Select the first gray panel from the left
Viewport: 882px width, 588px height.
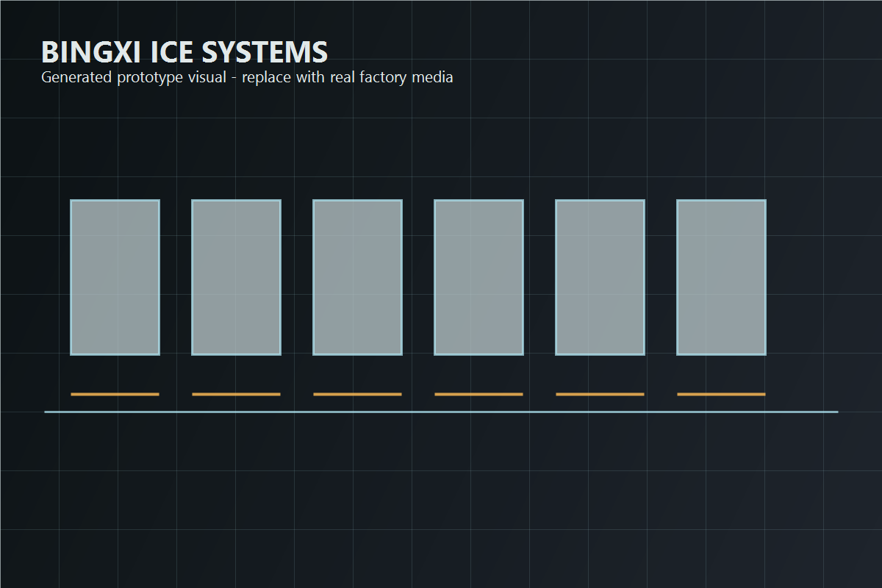click(115, 277)
